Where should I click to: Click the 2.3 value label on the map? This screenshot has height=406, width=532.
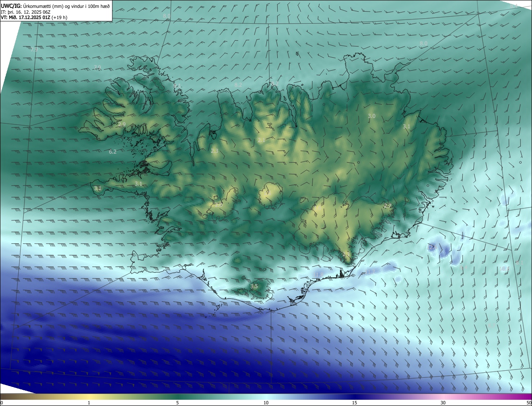(214, 151)
